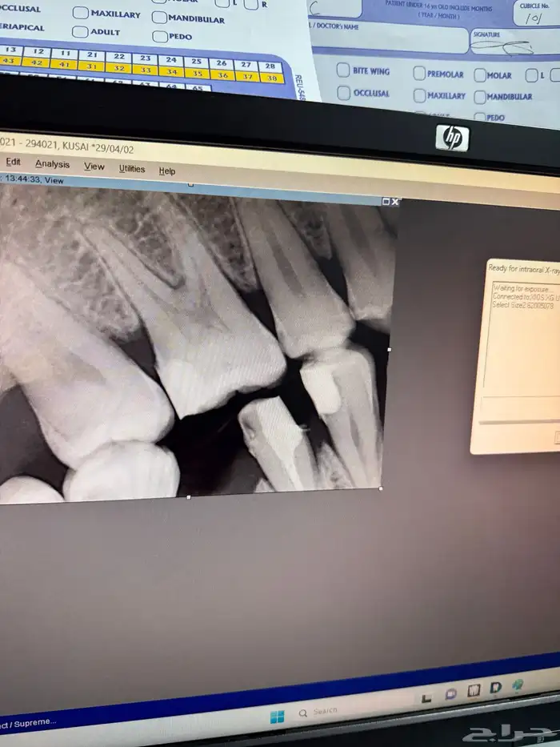Open the black L-shaped taskbar app icon
560x747 pixels.
426,698
